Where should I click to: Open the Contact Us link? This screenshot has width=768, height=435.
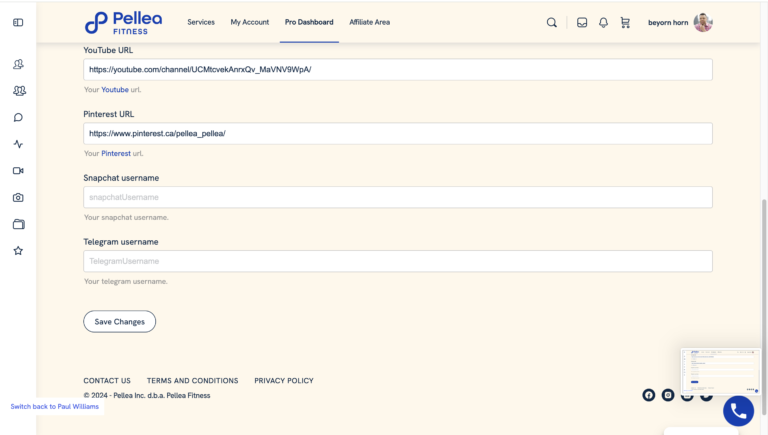tap(107, 381)
